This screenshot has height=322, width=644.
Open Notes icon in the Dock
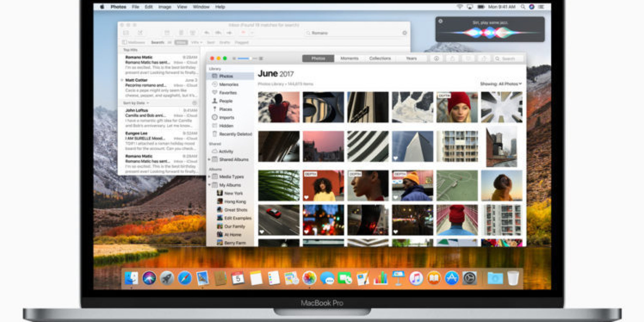tap(256, 279)
